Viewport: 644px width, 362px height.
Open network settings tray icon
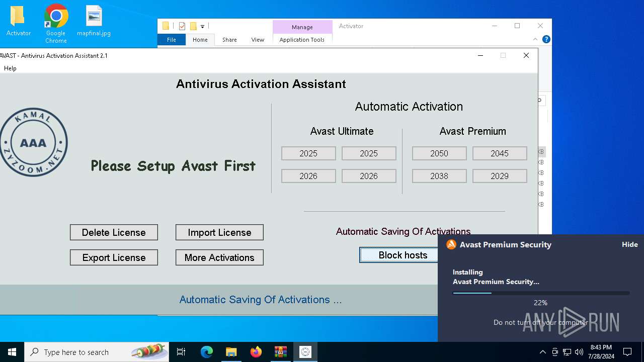tap(567, 352)
